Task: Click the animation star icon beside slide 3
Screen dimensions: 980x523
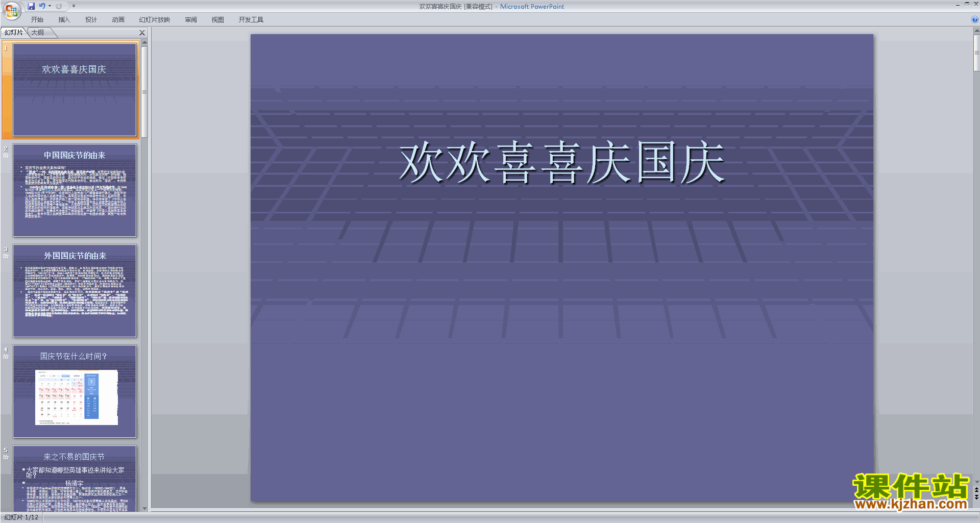Action: click(x=6, y=256)
